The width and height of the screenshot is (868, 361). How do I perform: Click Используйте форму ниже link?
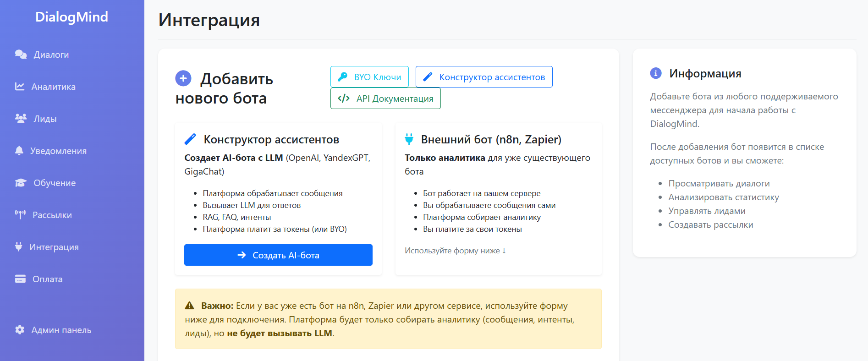(455, 251)
